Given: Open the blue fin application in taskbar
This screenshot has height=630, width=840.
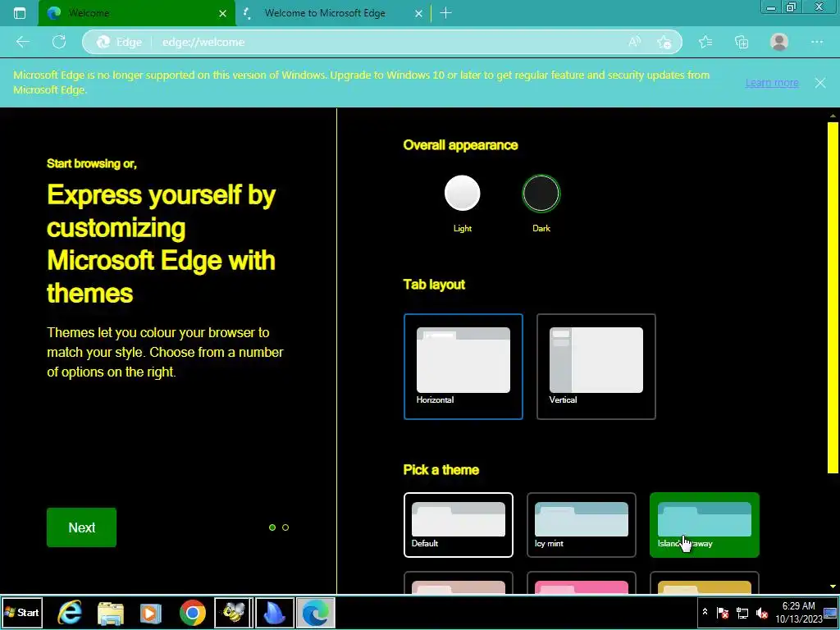Looking at the screenshot, I should click(275, 613).
